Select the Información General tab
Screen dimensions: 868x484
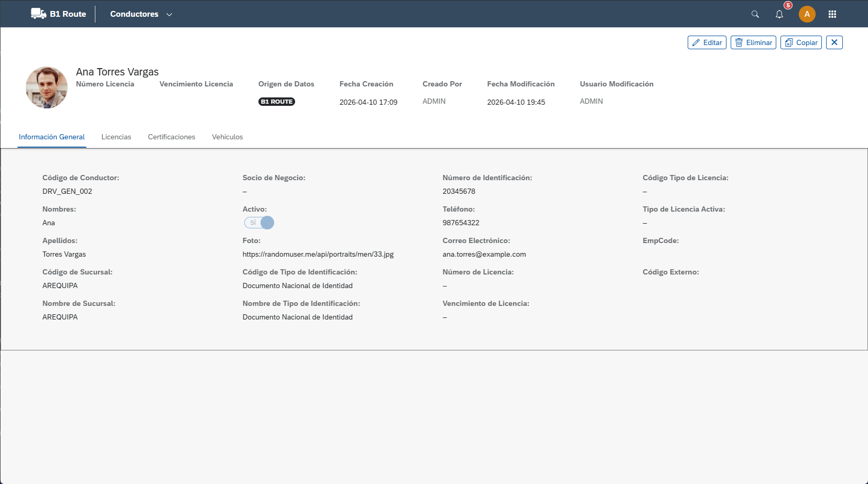coord(52,137)
